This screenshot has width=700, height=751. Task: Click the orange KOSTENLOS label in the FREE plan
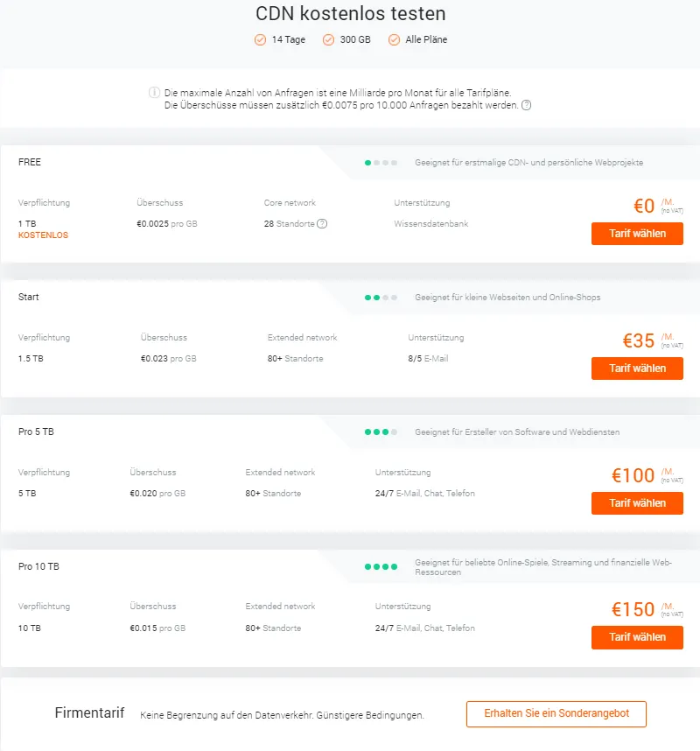[x=43, y=235]
